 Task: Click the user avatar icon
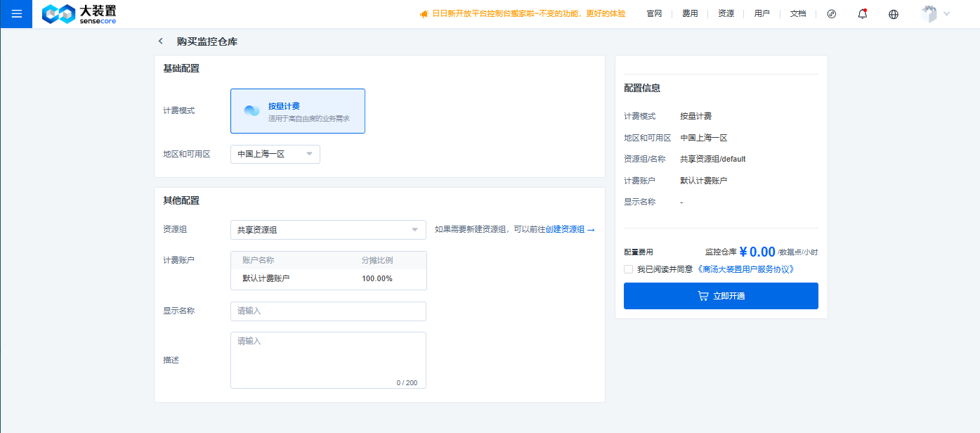tap(929, 14)
